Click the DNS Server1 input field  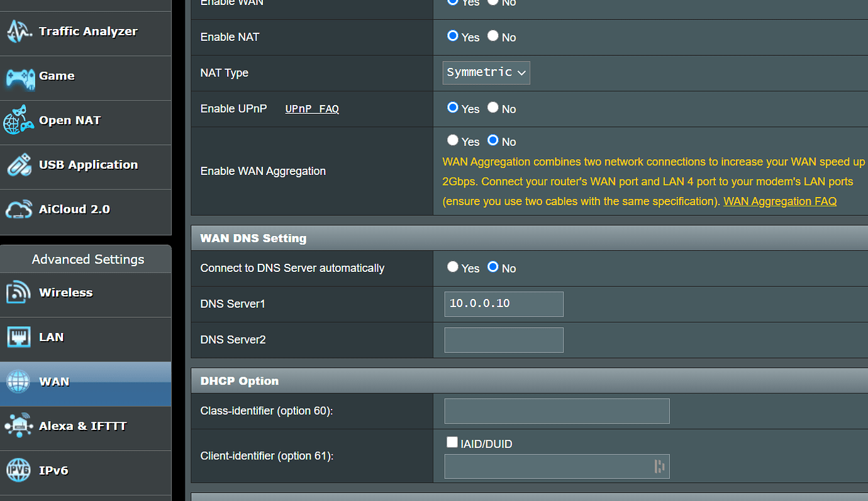click(503, 304)
